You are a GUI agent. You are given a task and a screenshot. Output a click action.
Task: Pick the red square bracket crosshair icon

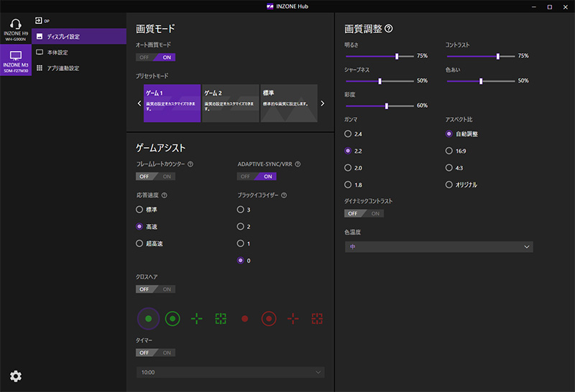pyautogui.click(x=317, y=318)
